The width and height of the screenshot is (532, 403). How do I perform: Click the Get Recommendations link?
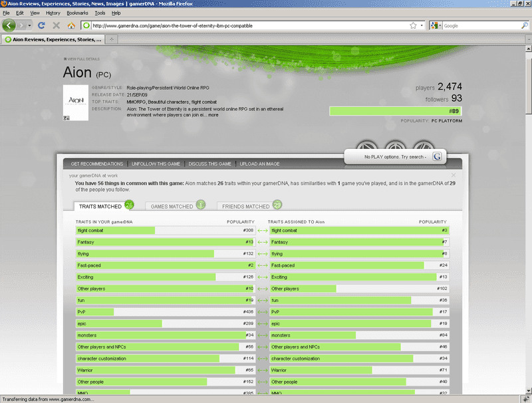(97, 164)
